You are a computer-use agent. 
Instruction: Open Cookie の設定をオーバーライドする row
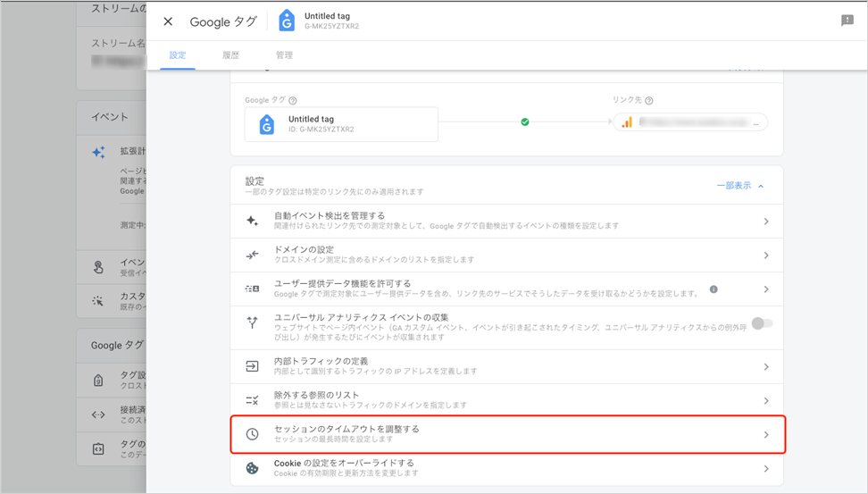[506, 468]
